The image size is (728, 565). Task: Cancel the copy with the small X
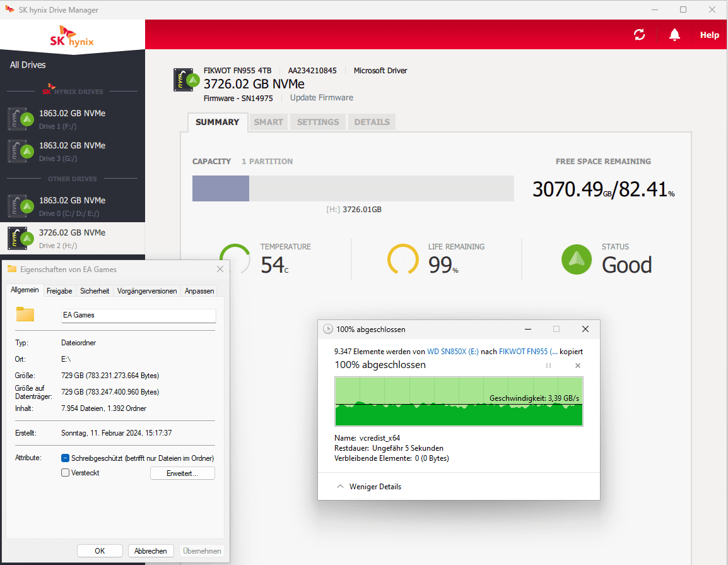tap(578, 366)
